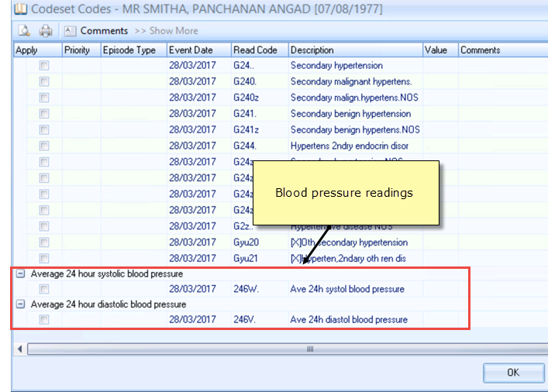Viewport: 548px width, 392px height.
Task: Collapse Average 24 hour diastolic blood pressure group
Action: pyautogui.click(x=20, y=304)
